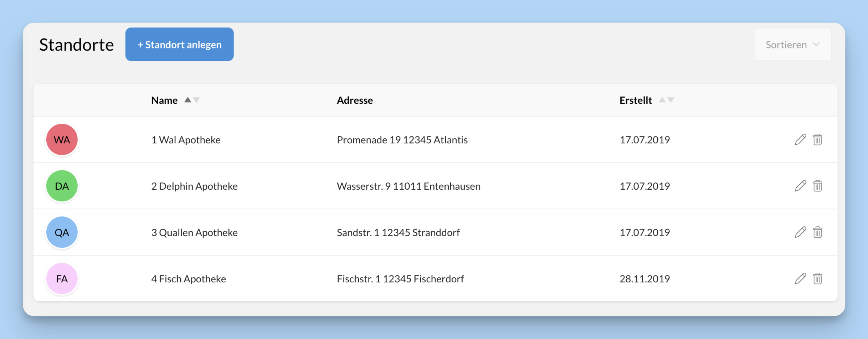868x339 pixels.
Task: Edit the 1 Wal Apotheke entry
Action: [800, 139]
